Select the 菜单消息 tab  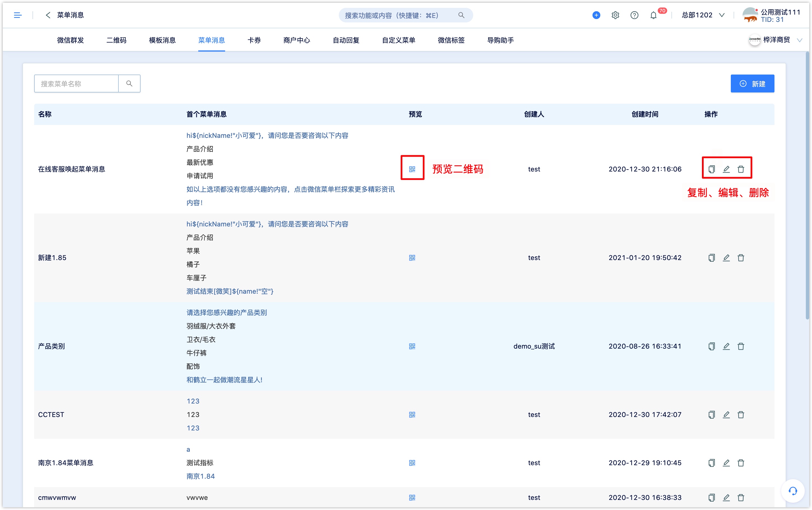click(x=211, y=40)
